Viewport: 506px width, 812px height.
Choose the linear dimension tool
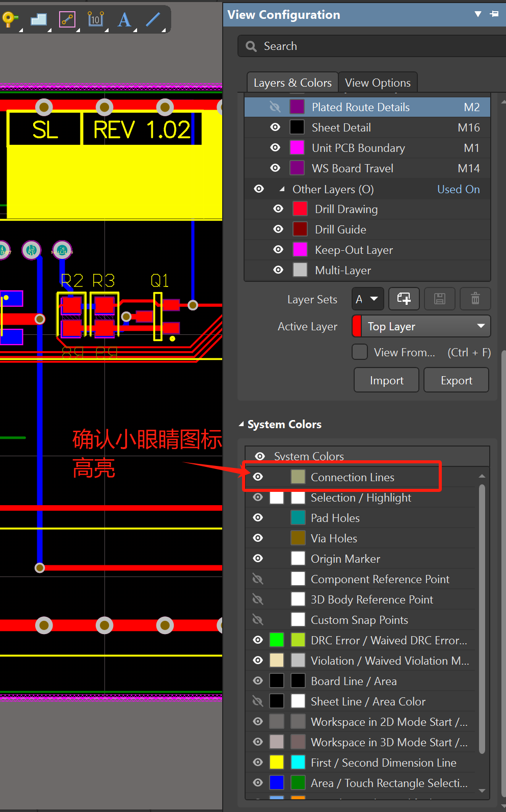[x=95, y=19]
